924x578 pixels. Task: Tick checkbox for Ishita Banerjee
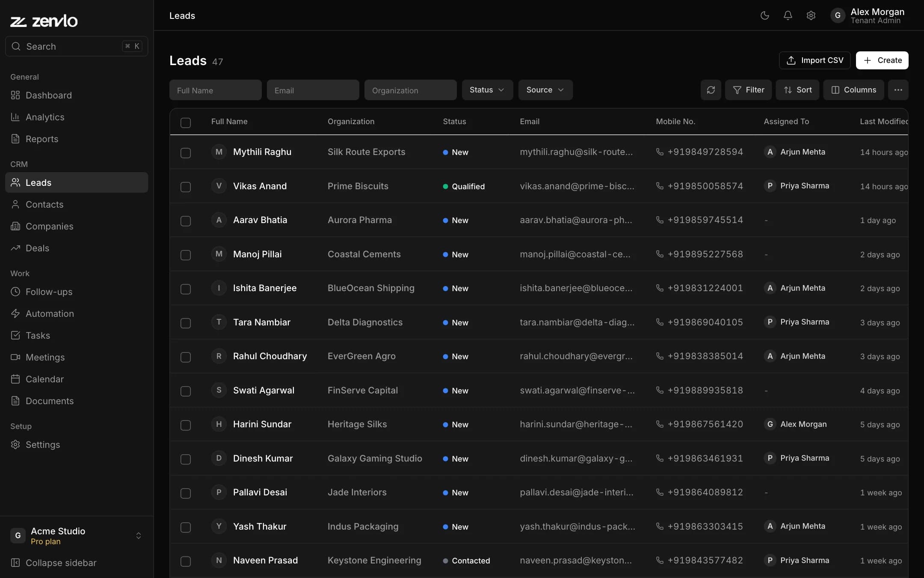[186, 289]
